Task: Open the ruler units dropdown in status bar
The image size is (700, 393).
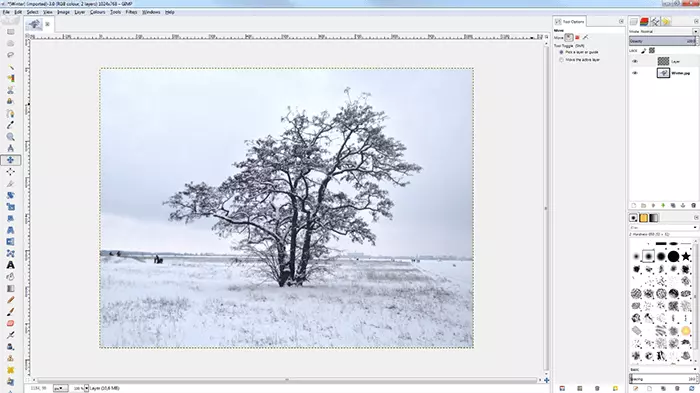Action: tap(61, 389)
